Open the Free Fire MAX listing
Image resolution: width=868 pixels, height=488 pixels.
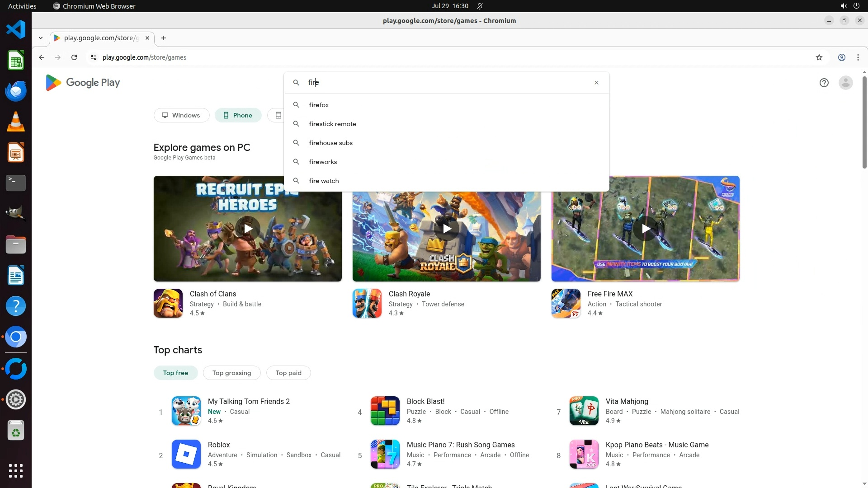610,294
